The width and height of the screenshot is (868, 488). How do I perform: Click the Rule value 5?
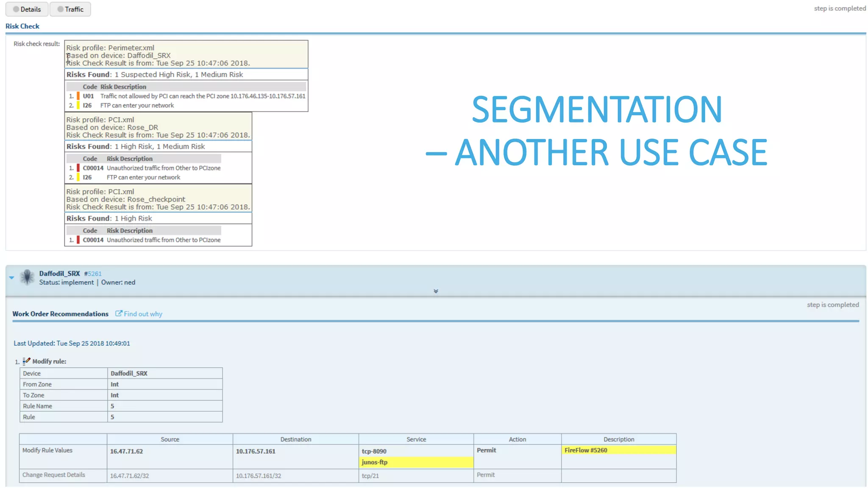click(x=112, y=417)
